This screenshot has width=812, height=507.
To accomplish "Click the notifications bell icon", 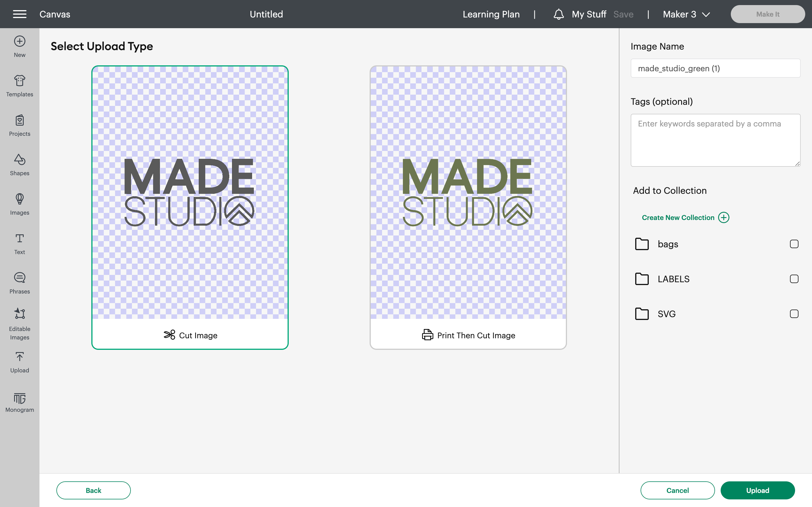I will click(x=558, y=14).
